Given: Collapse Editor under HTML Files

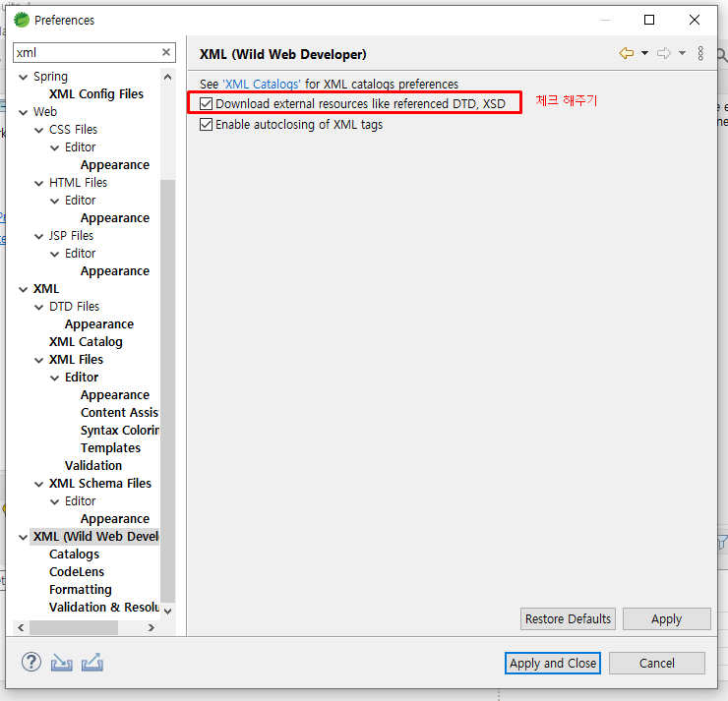Looking at the screenshot, I should pos(54,201).
